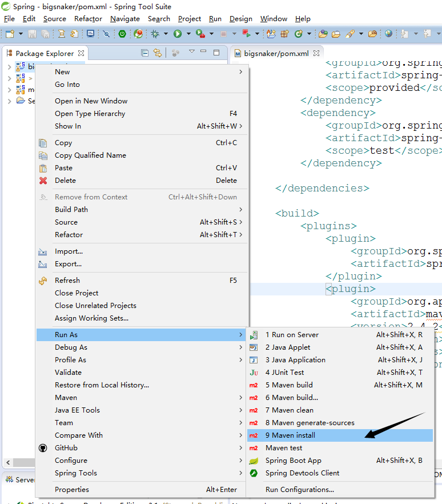Viewport: 442px width, 504px height.
Task: Click the Open Type icon in toolbar
Action: [323, 33]
